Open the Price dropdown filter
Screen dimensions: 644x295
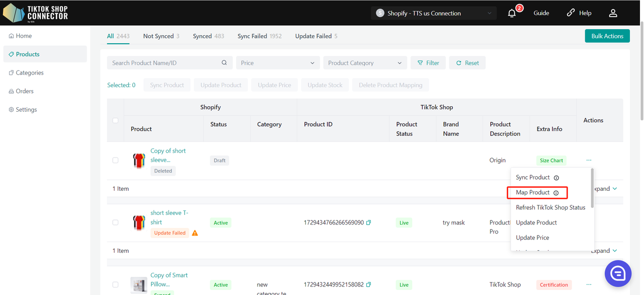(x=278, y=63)
